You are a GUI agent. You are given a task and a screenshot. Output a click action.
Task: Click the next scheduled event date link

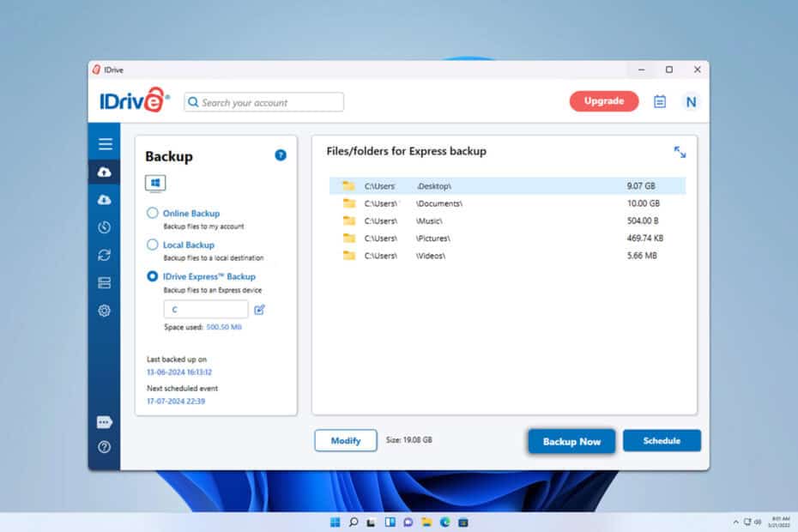(176, 402)
